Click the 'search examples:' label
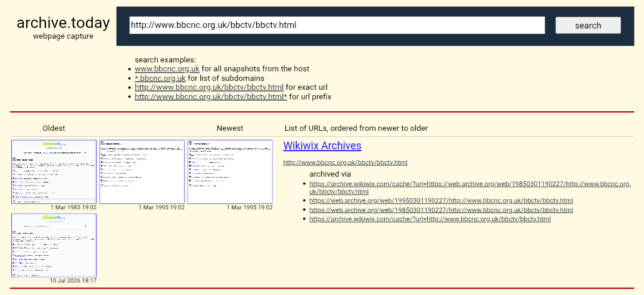The image size is (644, 295). [166, 59]
